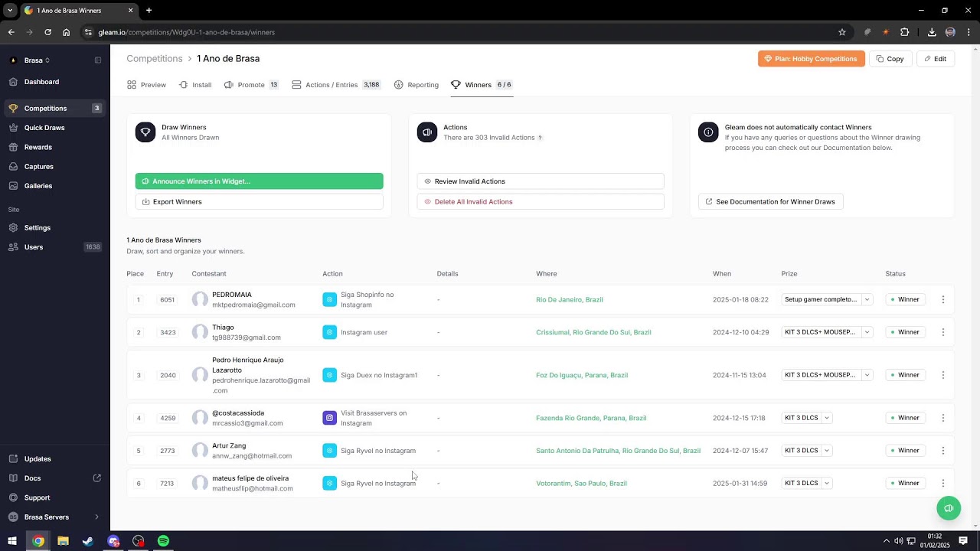This screenshot has width=980, height=551.
Task: Open prize dropdown for Artur Zang
Action: 827,451
